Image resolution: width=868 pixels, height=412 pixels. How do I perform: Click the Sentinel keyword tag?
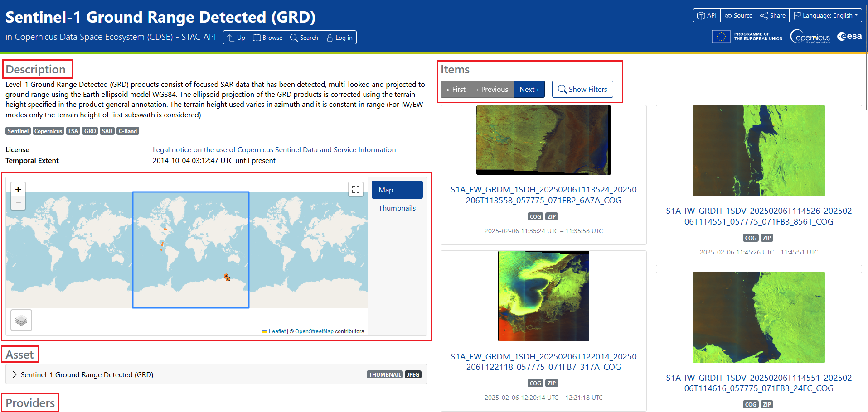click(18, 131)
